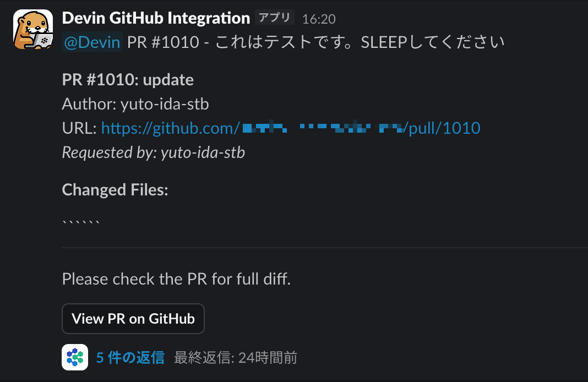The image size is (588, 382).
Task: Click 'Please check the PR for full diff.' text
Action: (x=176, y=279)
